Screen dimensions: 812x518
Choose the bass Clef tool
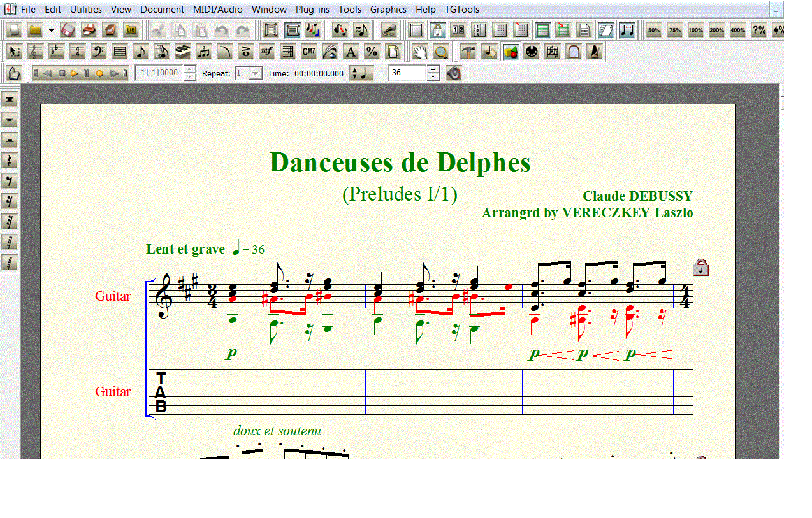point(99,52)
